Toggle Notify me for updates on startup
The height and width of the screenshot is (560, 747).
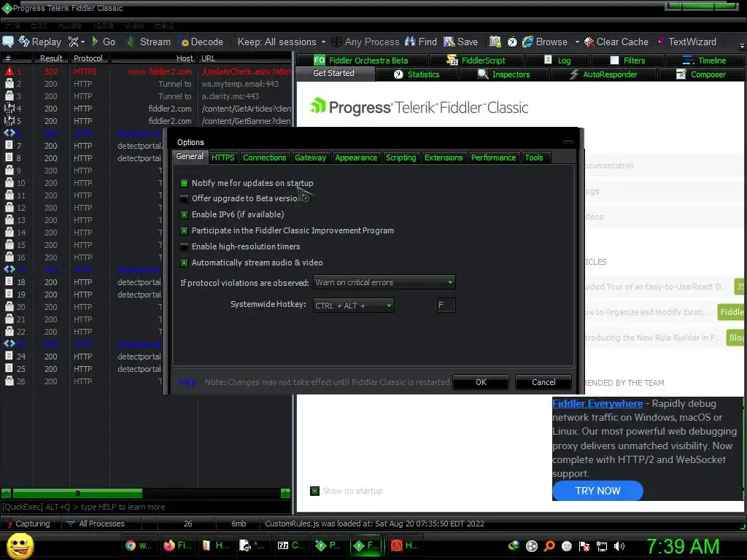184,183
